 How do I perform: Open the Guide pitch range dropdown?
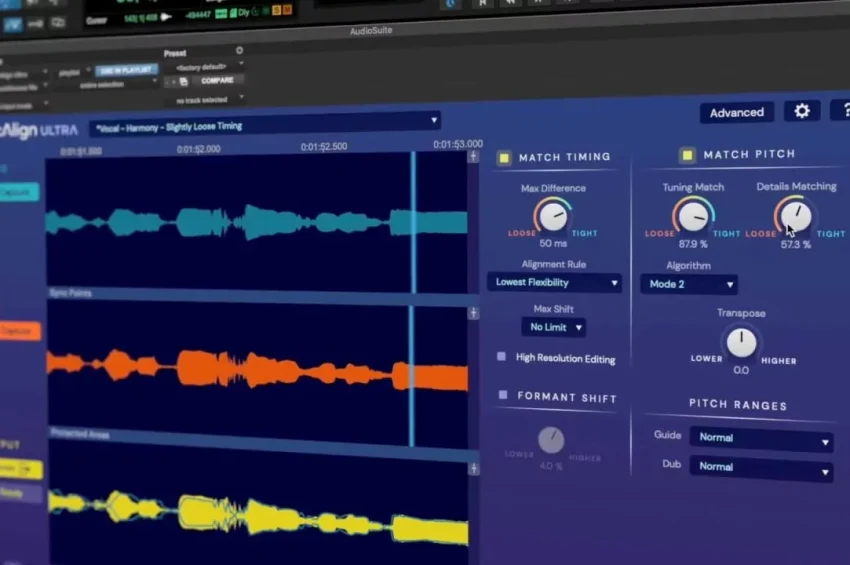[761, 438]
